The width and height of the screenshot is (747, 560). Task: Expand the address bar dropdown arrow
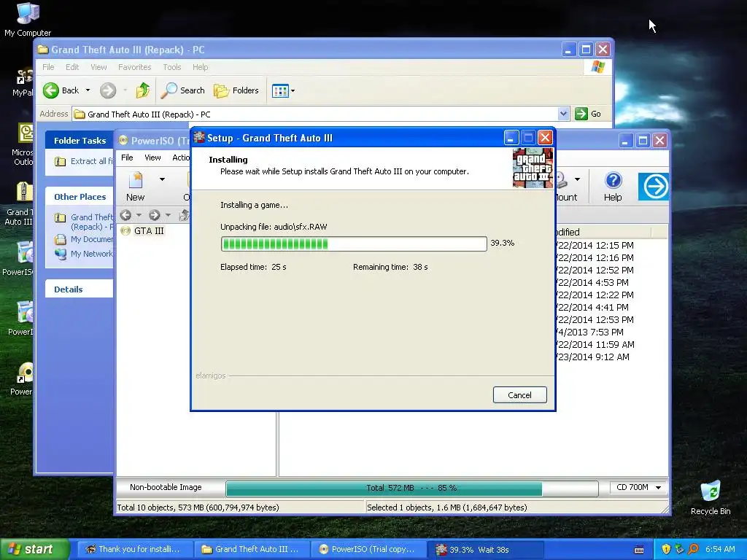point(563,114)
